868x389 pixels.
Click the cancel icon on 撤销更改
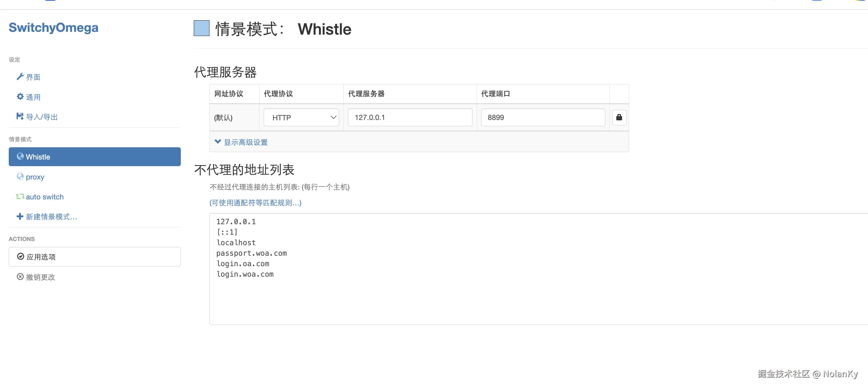click(x=20, y=277)
